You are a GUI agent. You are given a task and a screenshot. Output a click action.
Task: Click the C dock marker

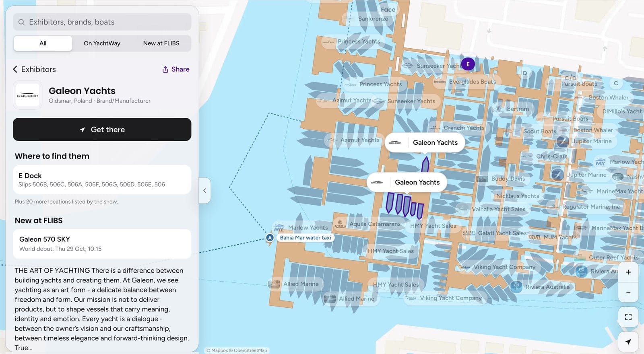pyautogui.click(x=616, y=83)
